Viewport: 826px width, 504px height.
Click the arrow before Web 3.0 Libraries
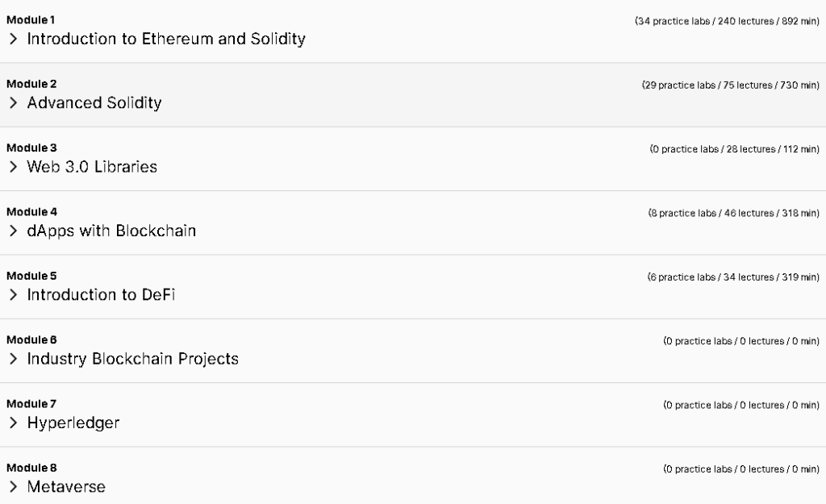point(14,167)
